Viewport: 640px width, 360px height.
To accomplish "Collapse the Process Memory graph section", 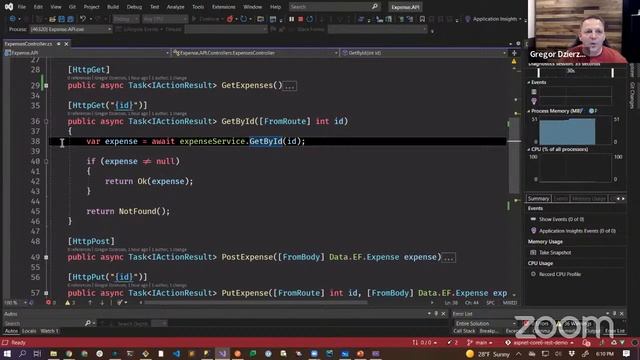I will tap(529, 111).
